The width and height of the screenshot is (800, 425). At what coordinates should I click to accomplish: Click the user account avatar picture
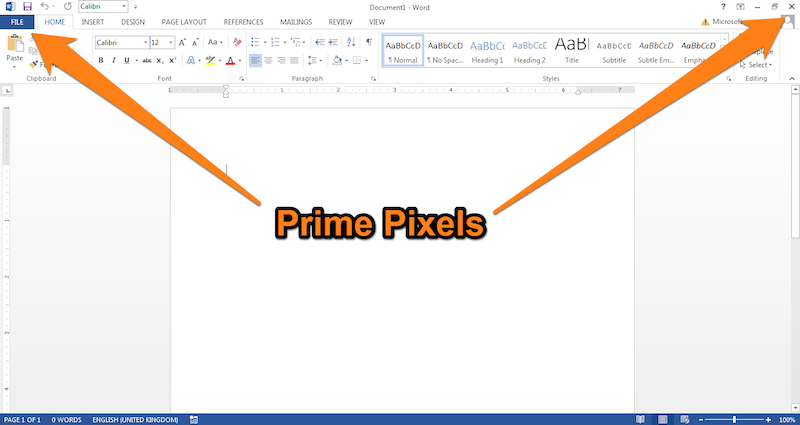pos(787,22)
